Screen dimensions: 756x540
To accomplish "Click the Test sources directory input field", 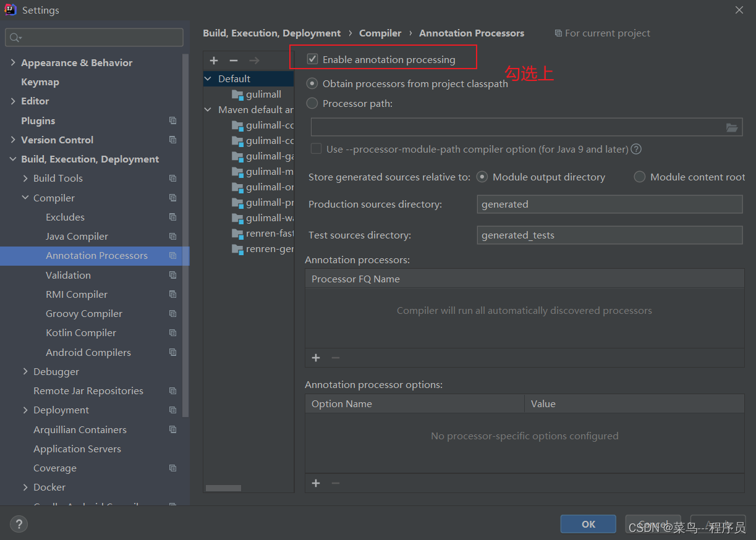I will pos(609,235).
